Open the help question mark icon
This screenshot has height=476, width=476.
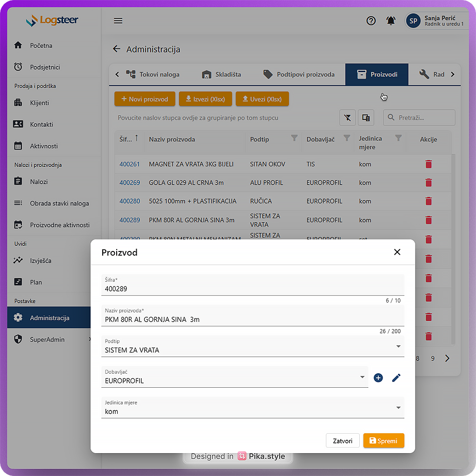pos(371,20)
